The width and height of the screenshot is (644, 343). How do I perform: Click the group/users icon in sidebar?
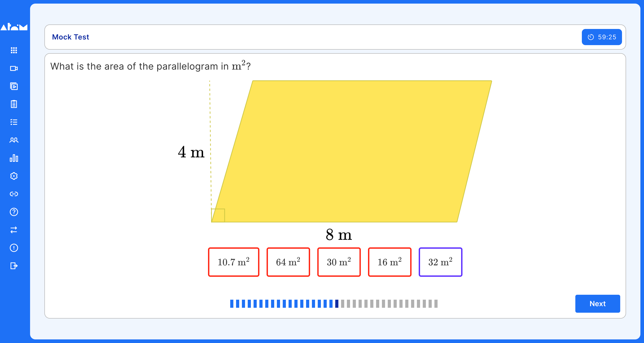point(15,140)
